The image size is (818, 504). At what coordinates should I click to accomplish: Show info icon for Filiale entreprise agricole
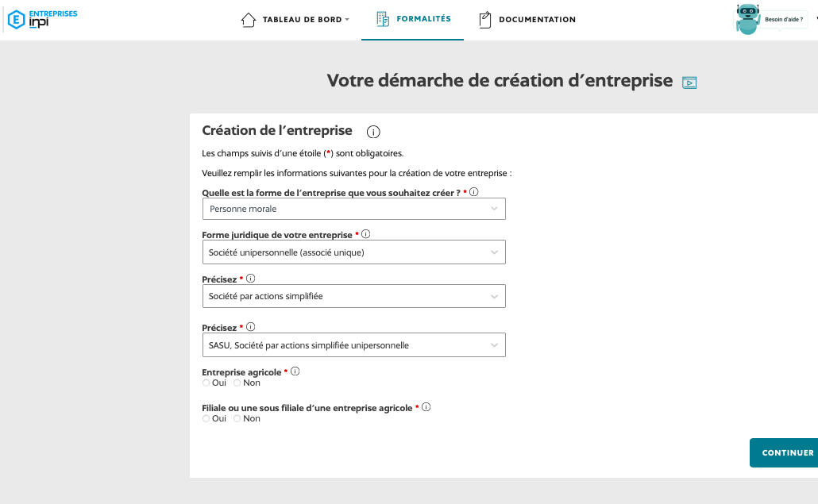(426, 407)
